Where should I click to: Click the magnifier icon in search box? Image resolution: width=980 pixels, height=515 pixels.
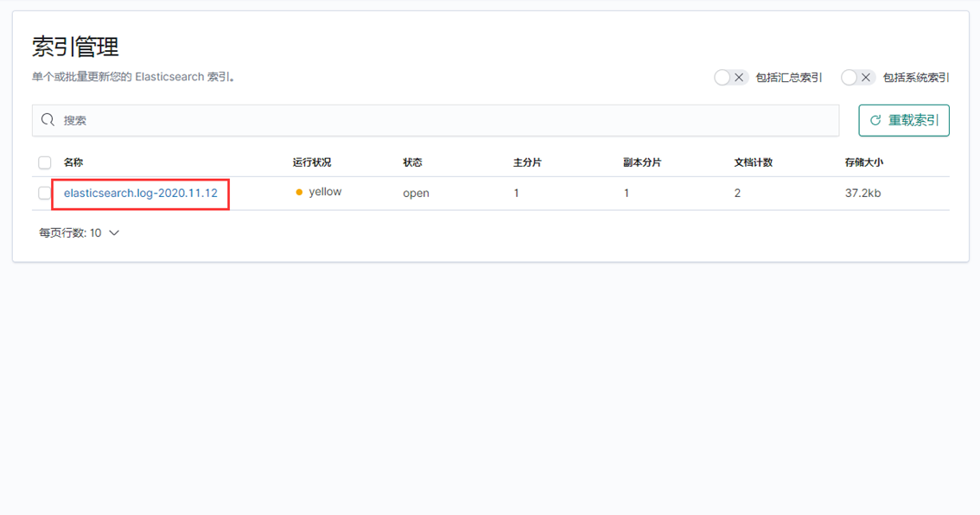[48, 120]
